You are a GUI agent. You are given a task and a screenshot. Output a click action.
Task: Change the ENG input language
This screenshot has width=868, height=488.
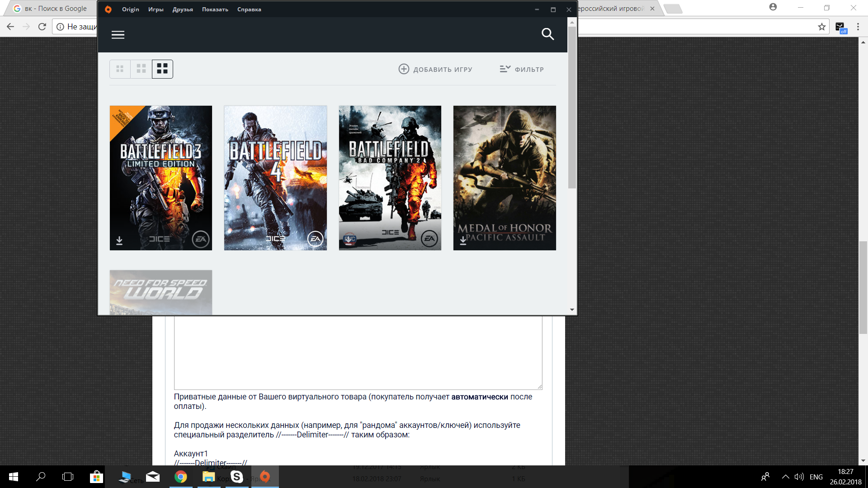coord(816,477)
